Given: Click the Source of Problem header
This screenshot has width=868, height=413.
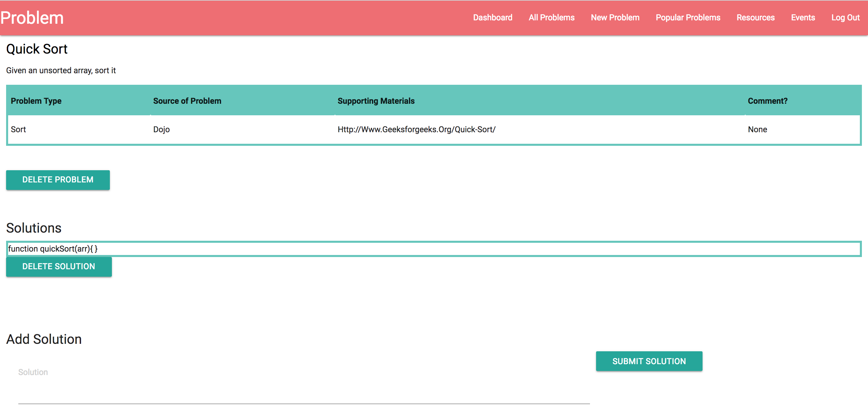Looking at the screenshot, I should click(187, 101).
